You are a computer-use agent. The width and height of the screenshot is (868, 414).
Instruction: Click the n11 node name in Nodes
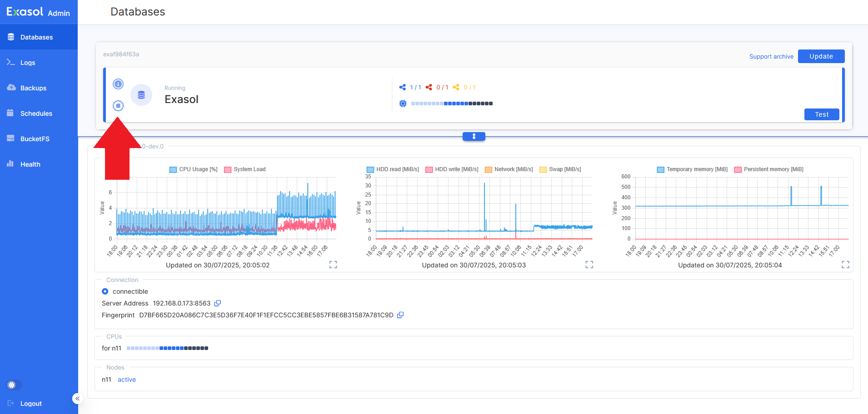(x=106, y=379)
